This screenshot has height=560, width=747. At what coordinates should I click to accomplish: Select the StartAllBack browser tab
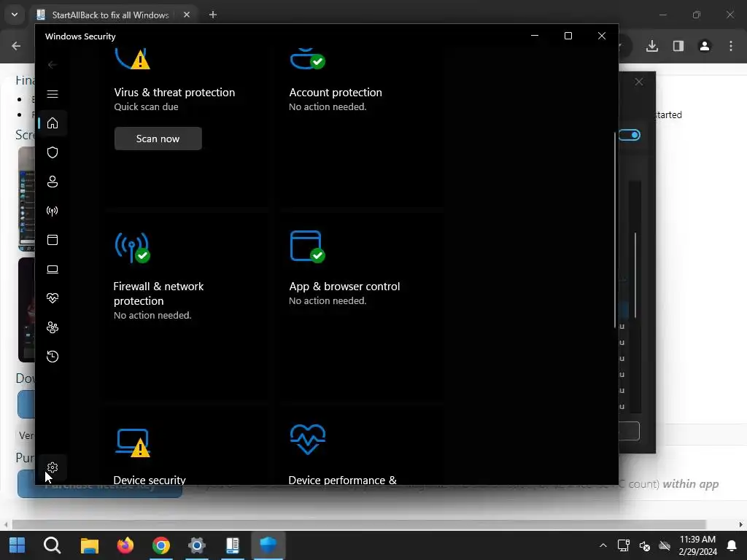point(109,15)
